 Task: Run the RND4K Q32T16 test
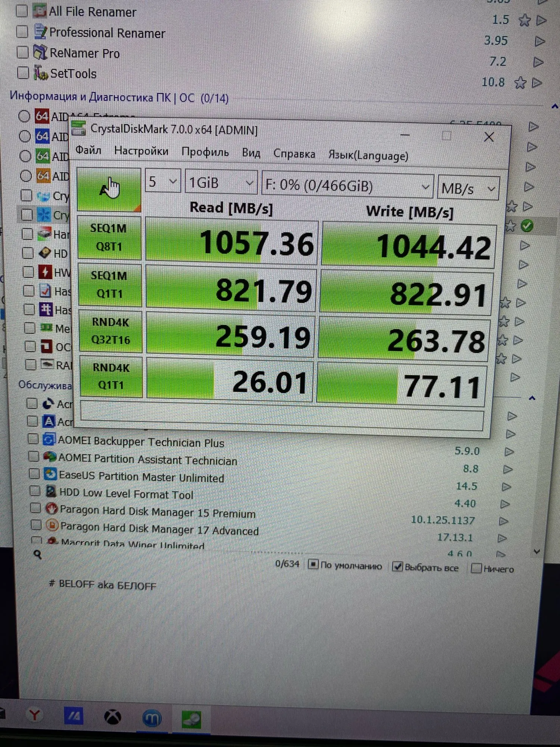(x=111, y=331)
